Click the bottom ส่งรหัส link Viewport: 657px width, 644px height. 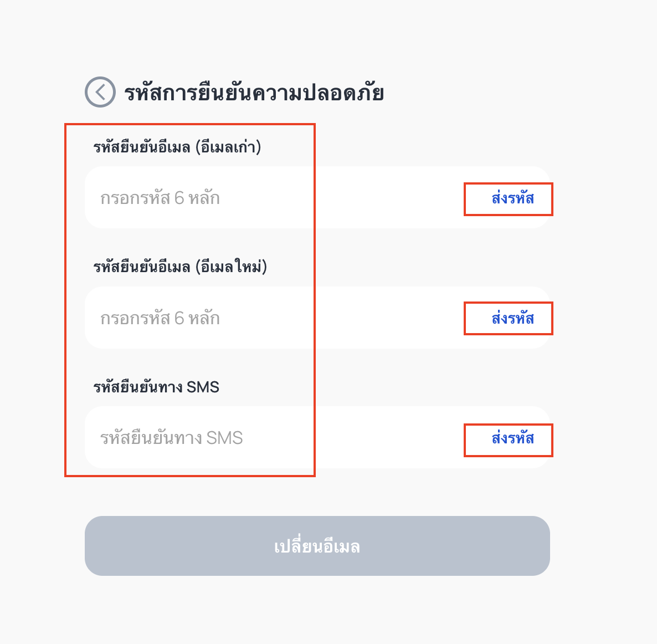[512, 438]
